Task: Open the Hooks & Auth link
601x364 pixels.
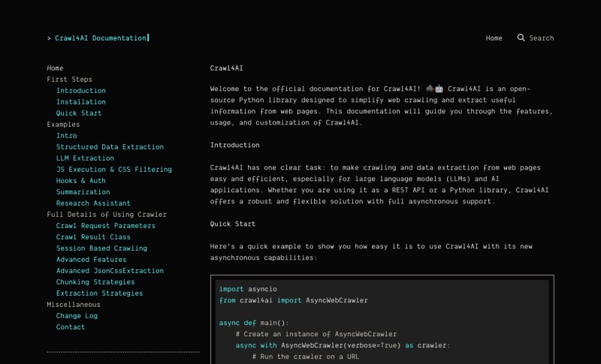Action: 81,181
